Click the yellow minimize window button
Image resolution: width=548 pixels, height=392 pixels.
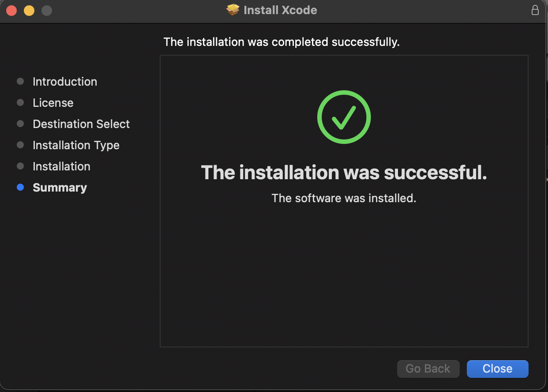(29, 11)
